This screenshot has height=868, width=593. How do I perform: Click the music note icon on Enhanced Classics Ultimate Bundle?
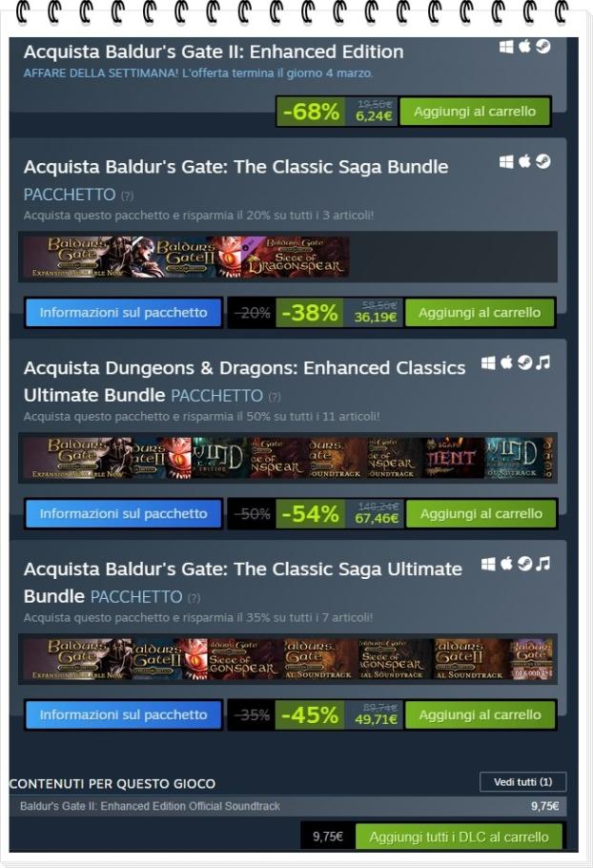tap(543, 362)
